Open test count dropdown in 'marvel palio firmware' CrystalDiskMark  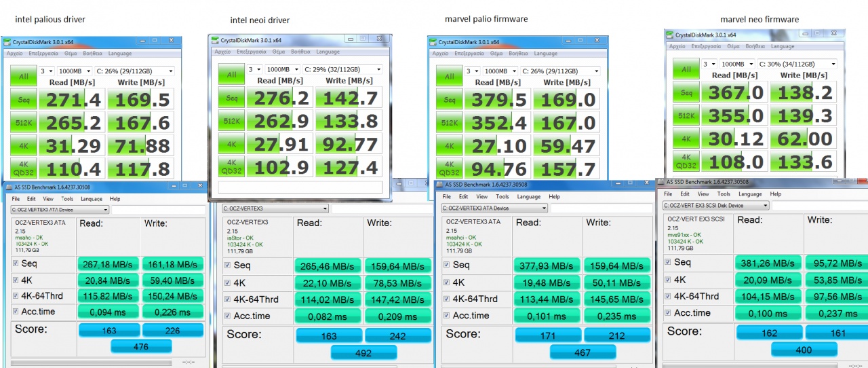pos(473,71)
